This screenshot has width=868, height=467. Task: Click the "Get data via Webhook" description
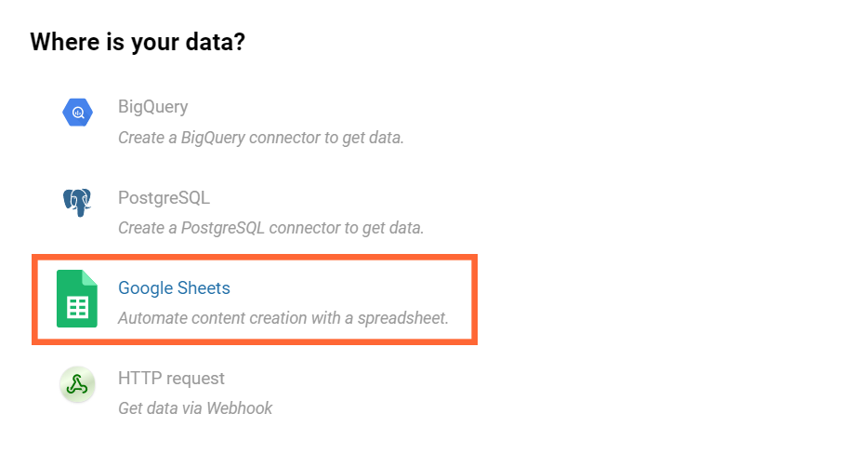pos(195,408)
